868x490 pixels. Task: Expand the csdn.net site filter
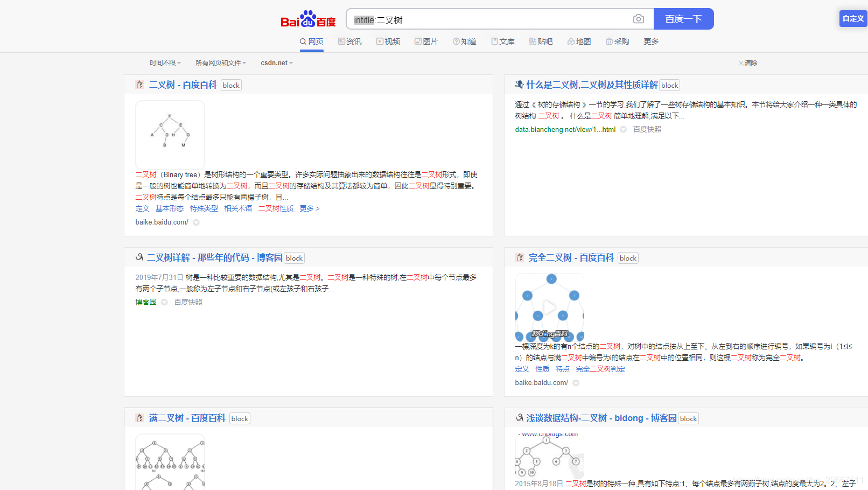click(x=277, y=63)
